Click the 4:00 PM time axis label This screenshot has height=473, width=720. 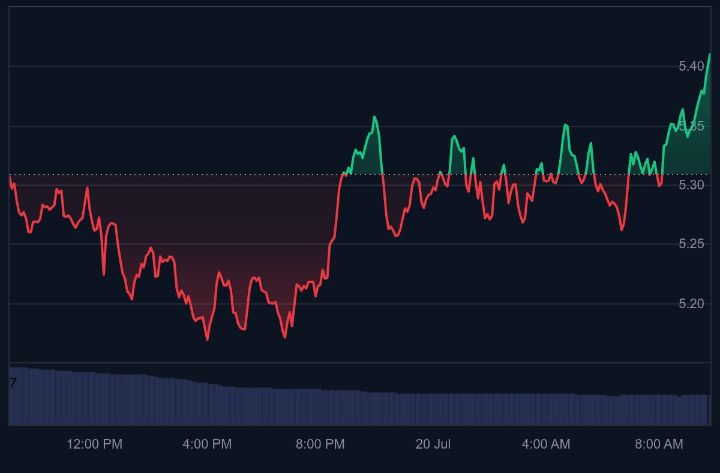click(x=207, y=444)
